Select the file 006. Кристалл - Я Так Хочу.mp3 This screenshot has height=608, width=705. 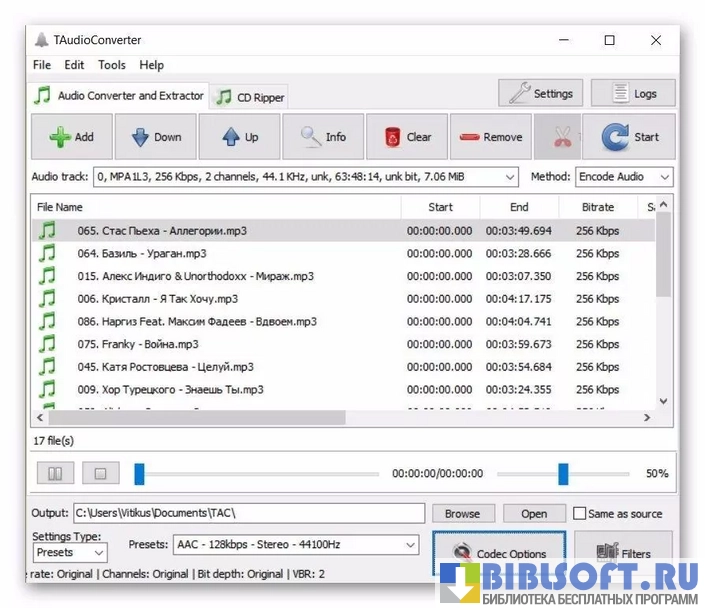coord(157,299)
